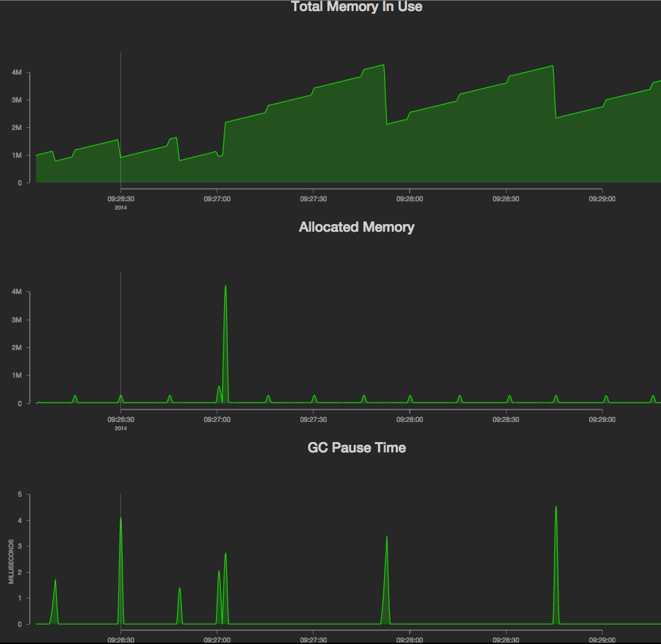Click the tallest spike in Allocated Memory chart

(x=226, y=344)
